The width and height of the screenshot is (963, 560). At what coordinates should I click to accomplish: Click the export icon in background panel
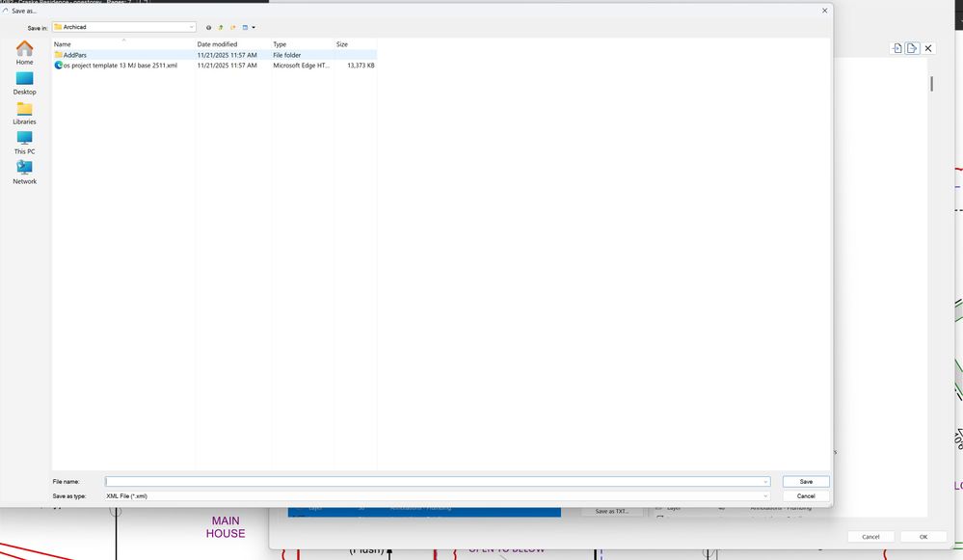(912, 48)
